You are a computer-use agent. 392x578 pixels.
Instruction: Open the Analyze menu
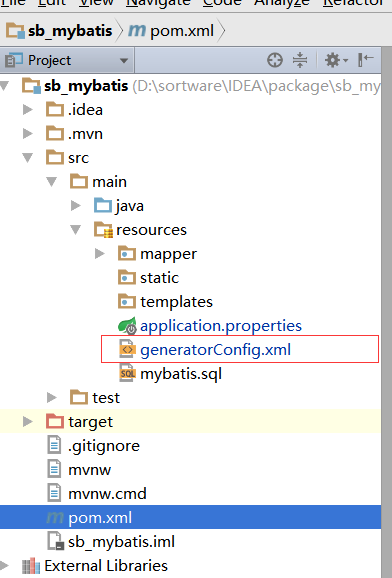[x=282, y=3]
